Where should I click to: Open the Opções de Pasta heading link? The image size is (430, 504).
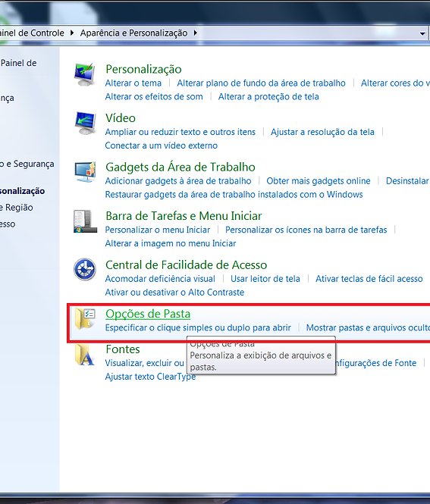click(x=148, y=314)
